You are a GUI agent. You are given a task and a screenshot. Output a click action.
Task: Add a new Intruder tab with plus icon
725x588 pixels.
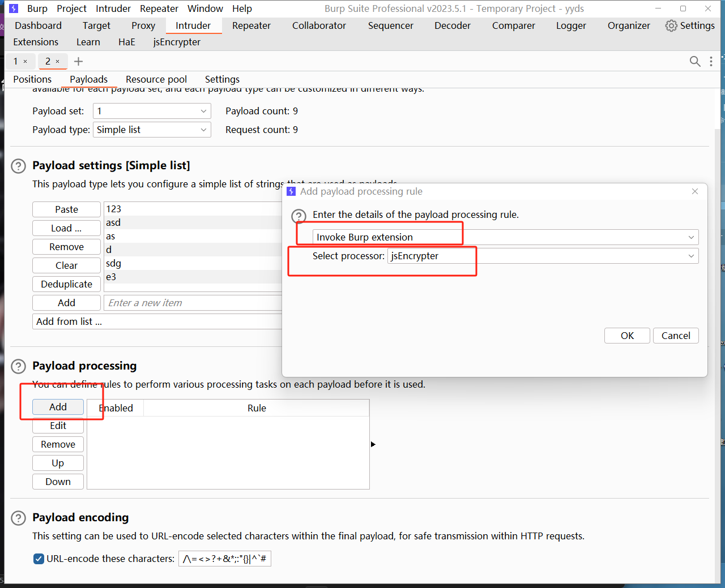coord(79,61)
